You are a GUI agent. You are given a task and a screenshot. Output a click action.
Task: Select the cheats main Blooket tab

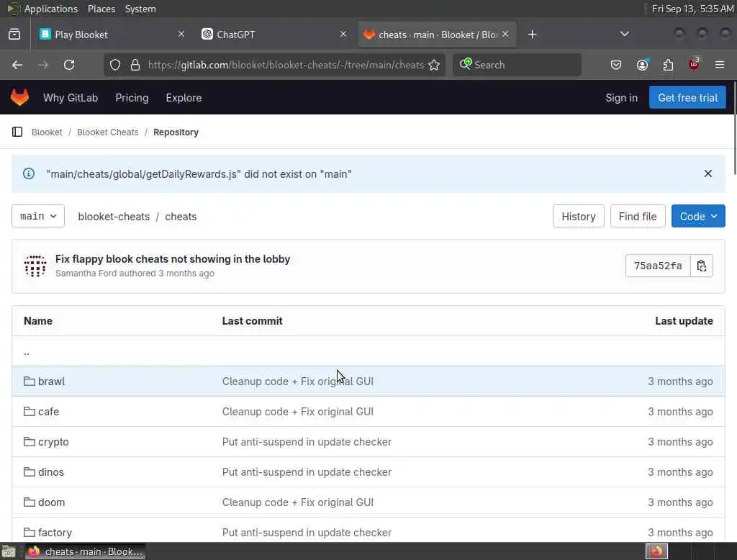click(437, 35)
